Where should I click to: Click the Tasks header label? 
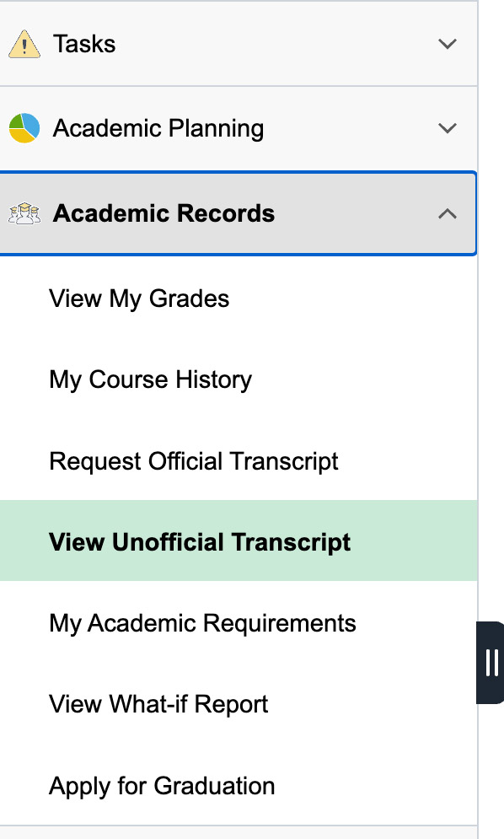click(x=84, y=43)
